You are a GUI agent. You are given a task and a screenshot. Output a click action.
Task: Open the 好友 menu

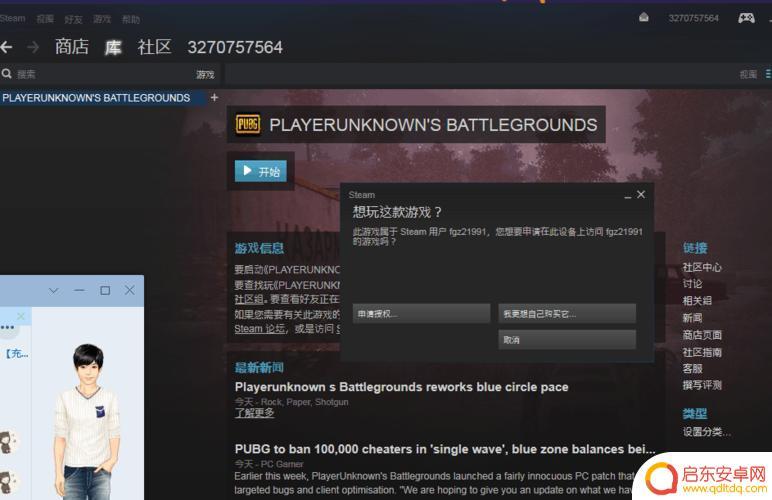[x=73, y=19]
